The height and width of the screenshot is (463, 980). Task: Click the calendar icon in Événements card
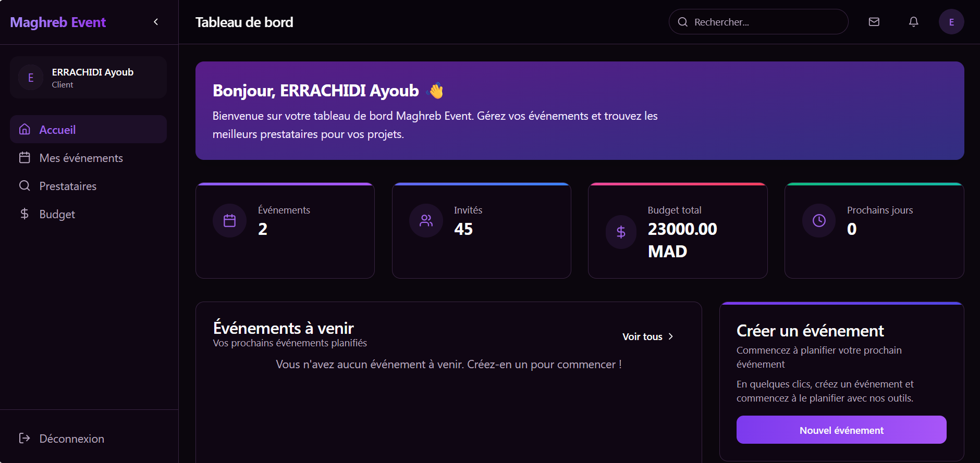(229, 221)
